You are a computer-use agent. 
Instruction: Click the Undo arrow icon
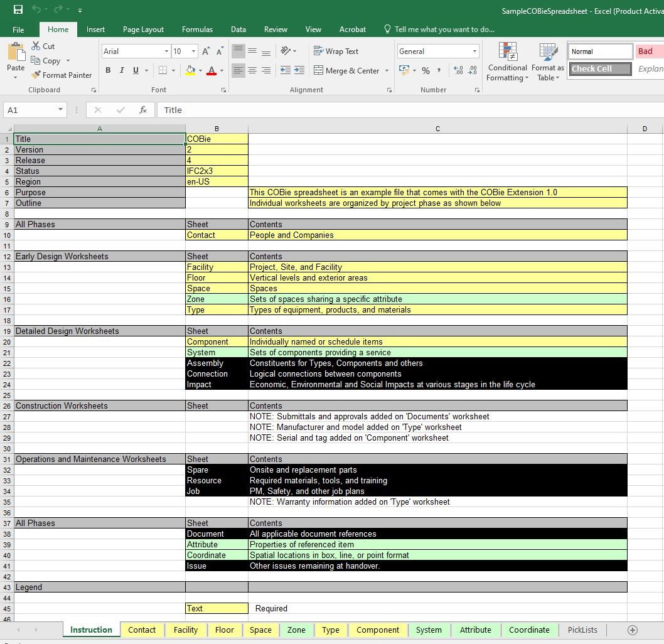coord(36,9)
